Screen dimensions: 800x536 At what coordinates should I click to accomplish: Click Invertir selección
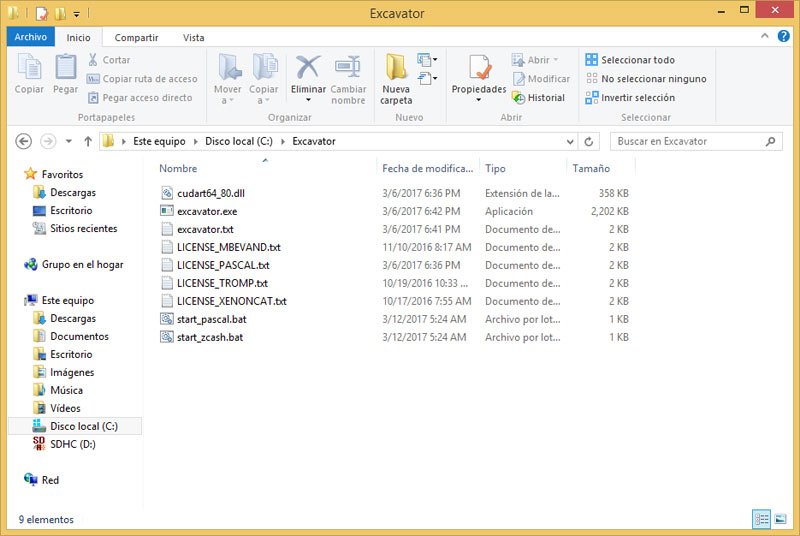click(x=630, y=97)
